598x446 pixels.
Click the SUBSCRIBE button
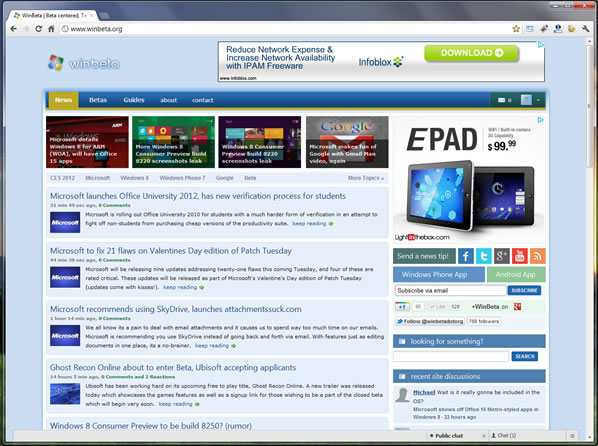[524, 290]
